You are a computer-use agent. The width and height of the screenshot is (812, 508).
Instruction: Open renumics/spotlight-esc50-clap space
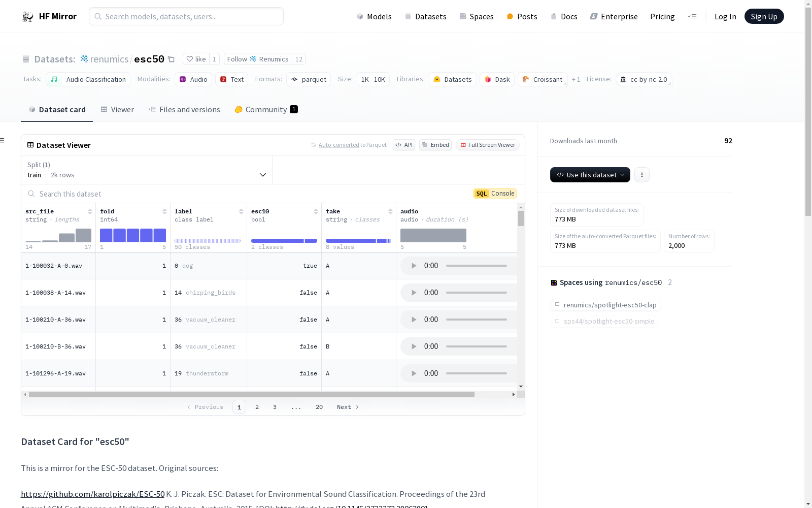(605, 305)
